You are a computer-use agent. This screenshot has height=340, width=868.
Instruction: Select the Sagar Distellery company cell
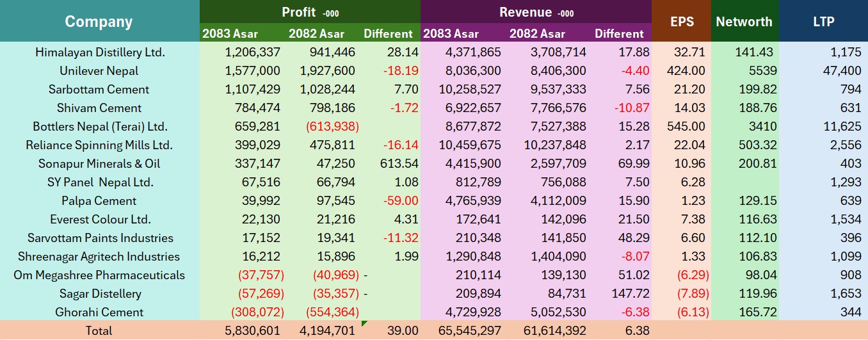(x=99, y=293)
